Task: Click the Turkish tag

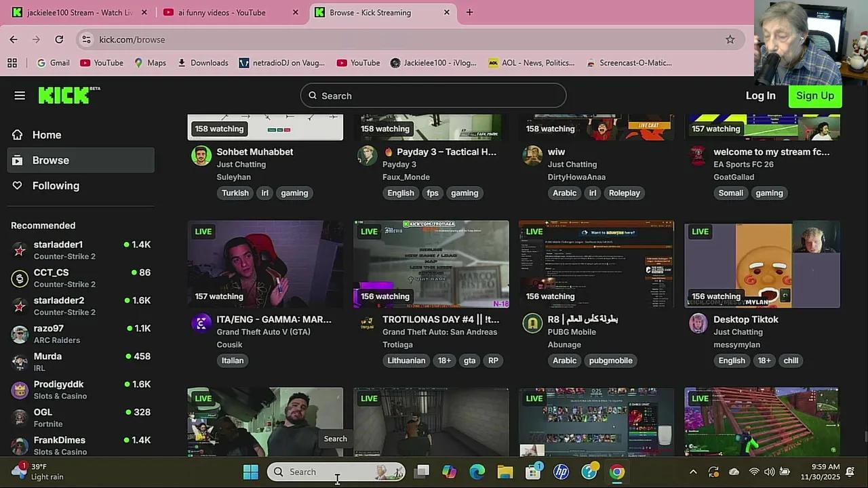Action: (x=235, y=193)
